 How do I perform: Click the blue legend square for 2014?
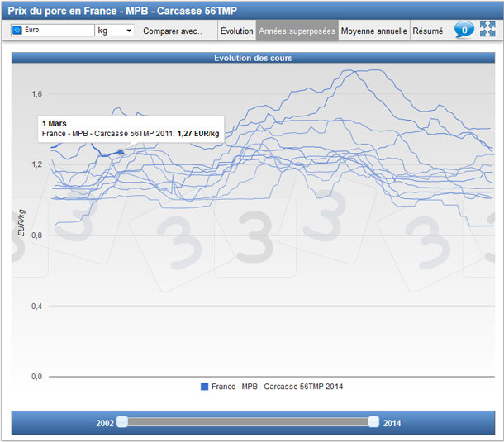point(205,387)
